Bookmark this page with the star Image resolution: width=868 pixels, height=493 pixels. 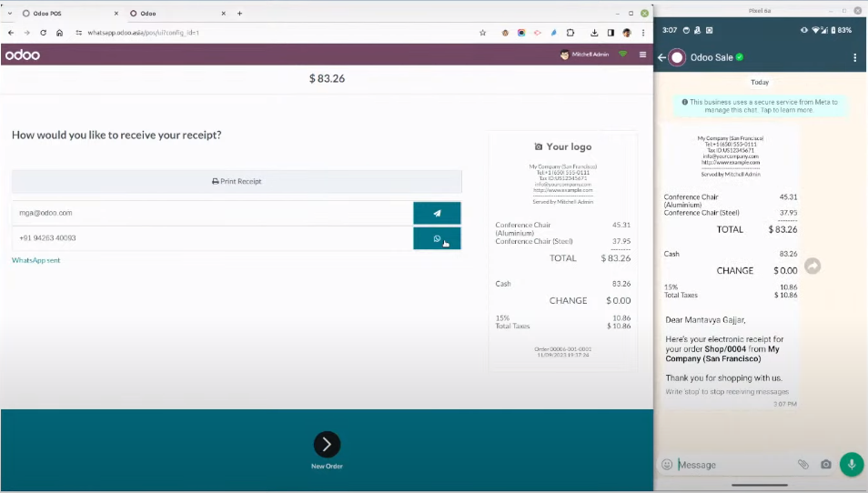coord(483,33)
